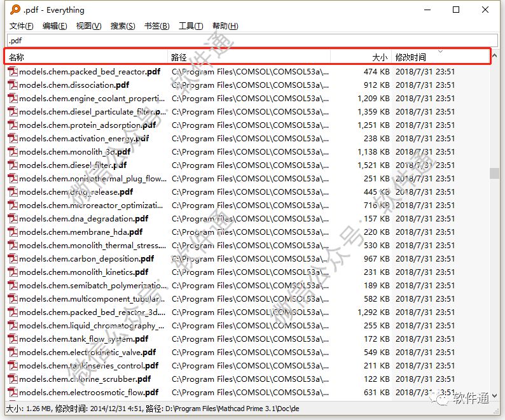Click the 1,359 KB size cell

pos(373,111)
